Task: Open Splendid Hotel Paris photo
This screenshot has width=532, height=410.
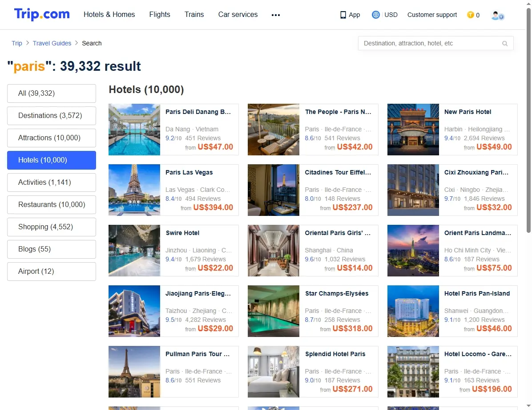Action: [274, 372]
